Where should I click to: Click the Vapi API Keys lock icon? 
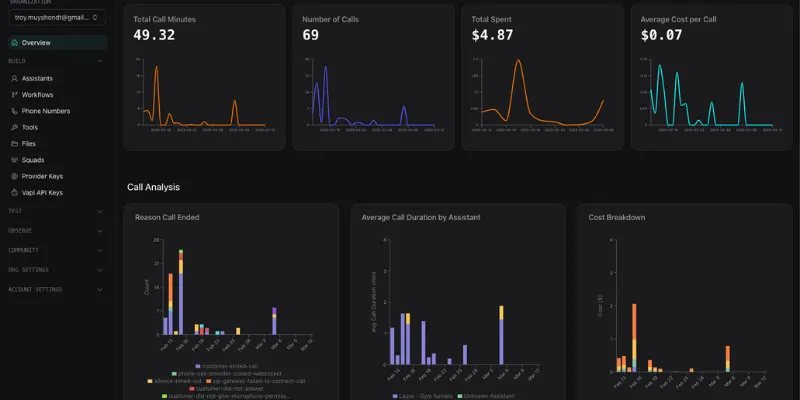pyautogui.click(x=14, y=193)
